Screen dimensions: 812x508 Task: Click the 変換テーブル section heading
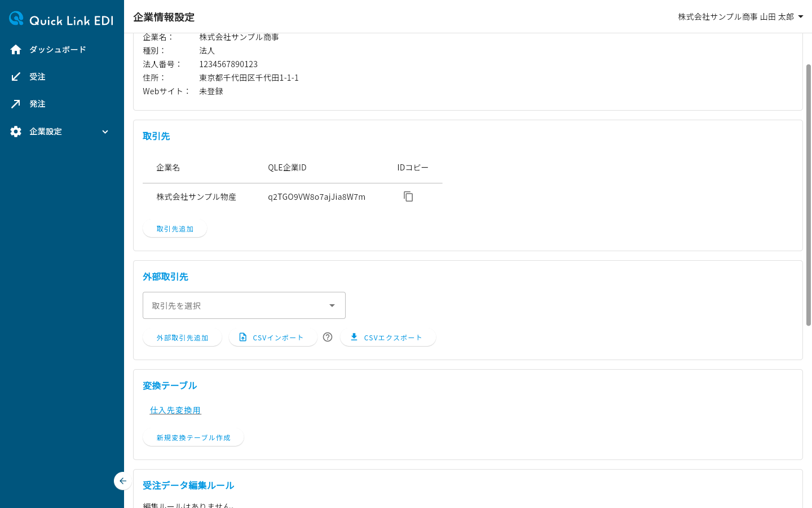[x=170, y=386]
